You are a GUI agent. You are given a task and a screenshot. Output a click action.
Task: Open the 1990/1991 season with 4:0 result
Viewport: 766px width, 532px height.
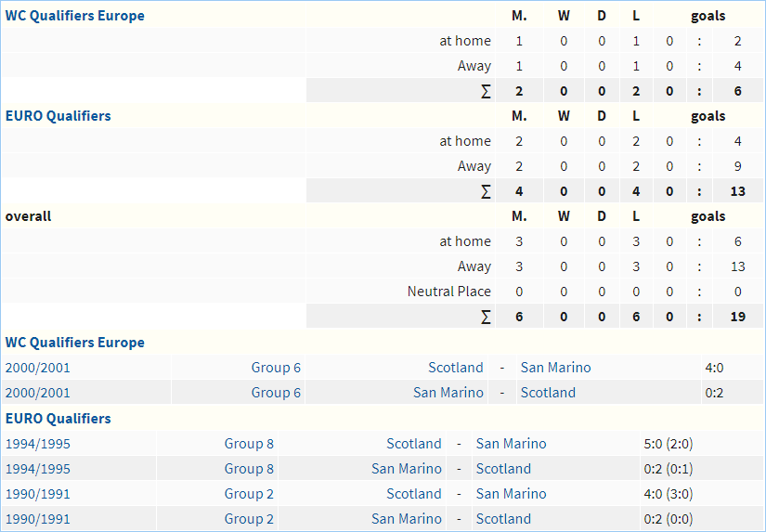click(37, 494)
